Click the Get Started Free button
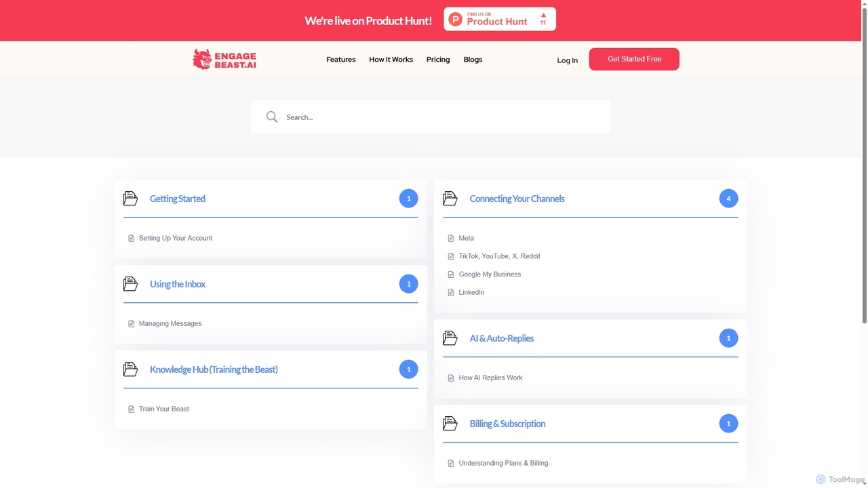868x488 pixels. [x=634, y=59]
